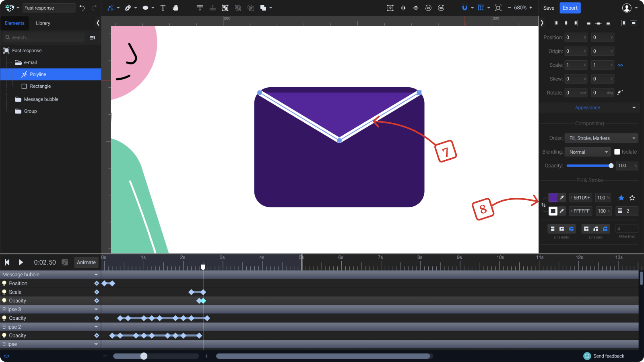The height and width of the screenshot is (362, 644).
Task: Toggle the grid display
Action: coord(481,8)
